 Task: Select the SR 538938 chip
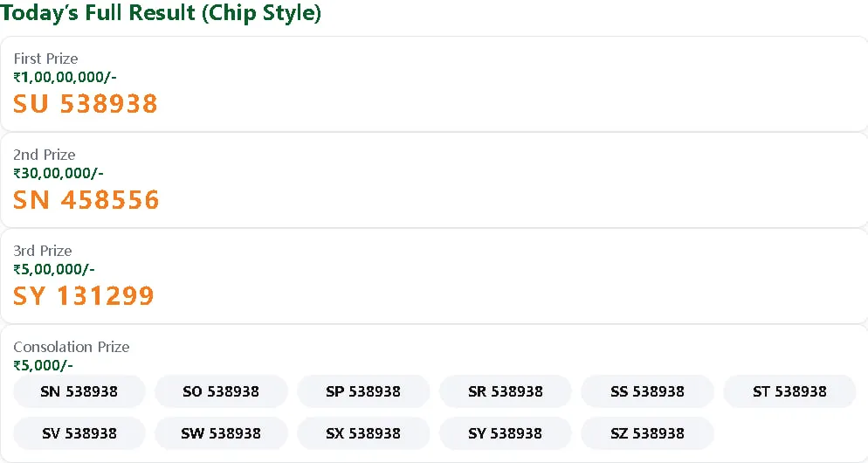(x=506, y=391)
